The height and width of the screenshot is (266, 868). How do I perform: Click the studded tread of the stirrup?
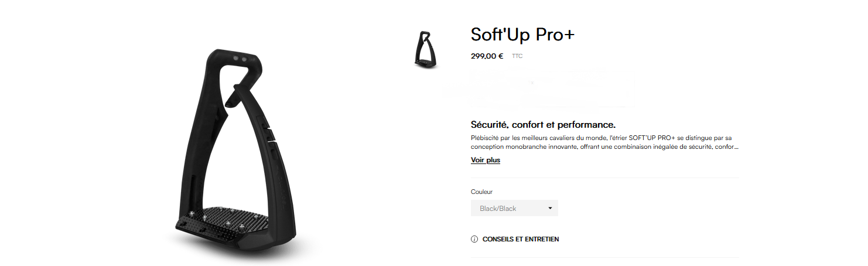click(229, 220)
